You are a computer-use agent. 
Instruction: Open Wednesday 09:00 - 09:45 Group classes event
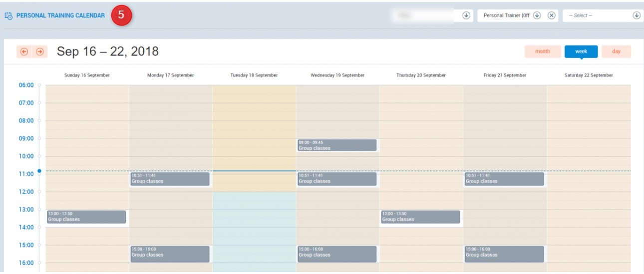337,145
